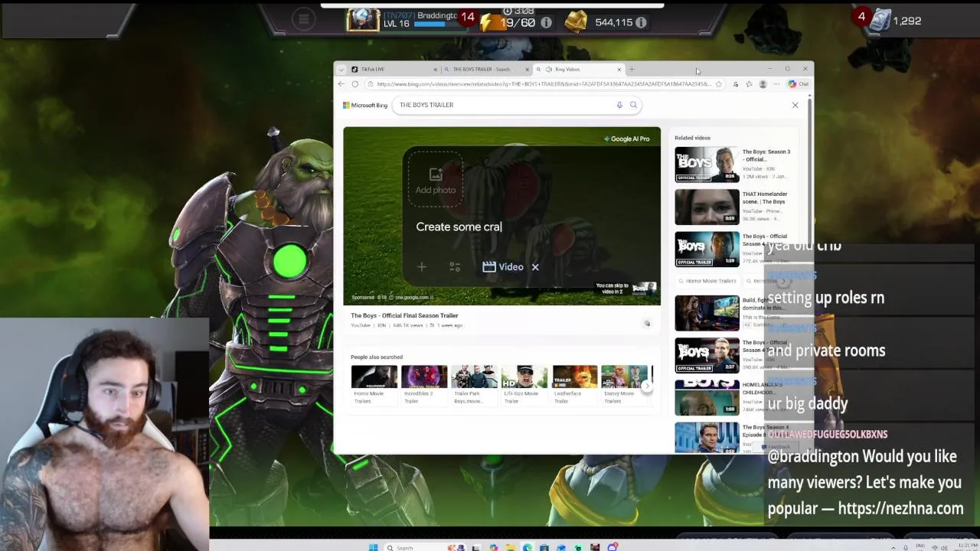Open Leatherface Trailer suggestion
Image resolution: width=980 pixels, height=551 pixels.
[575, 385]
